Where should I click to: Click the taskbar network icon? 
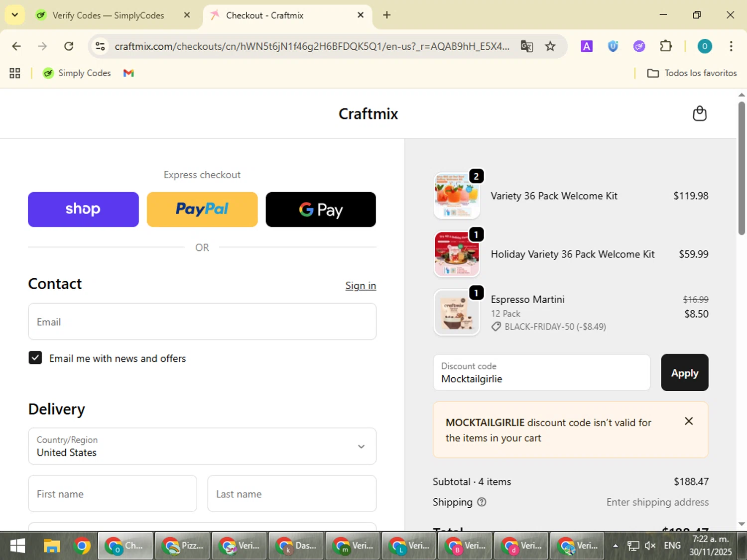[x=633, y=546]
